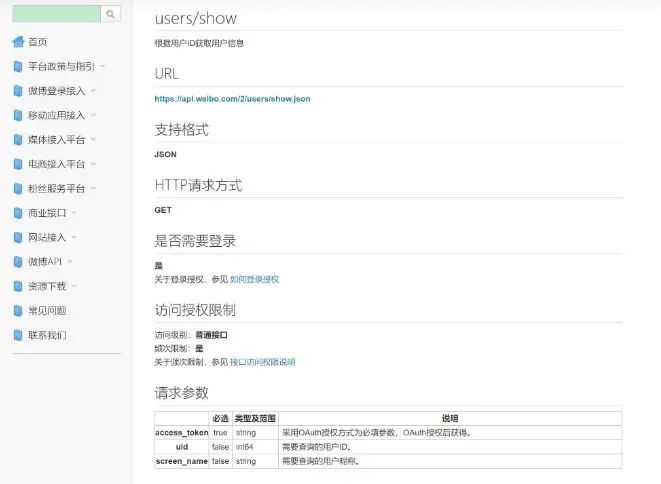Click the 需要查询的用户ID description cell
Image resolution: width=661 pixels, height=484 pixels.
pyautogui.click(x=450, y=447)
